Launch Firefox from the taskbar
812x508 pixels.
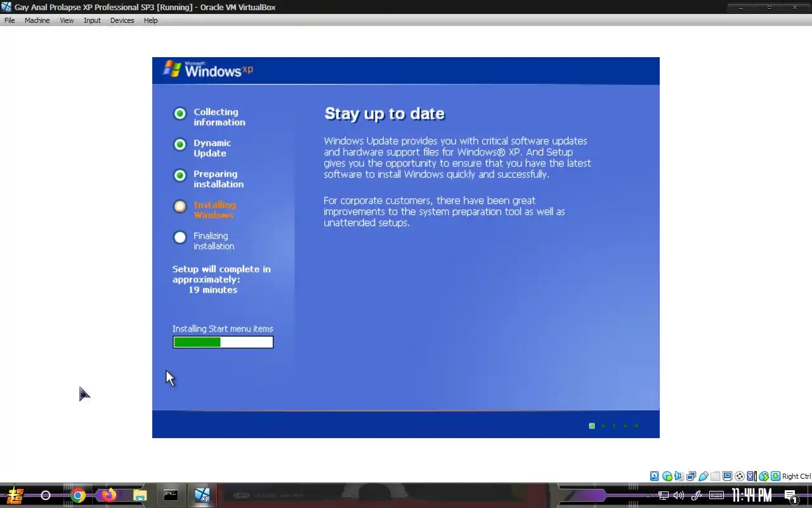109,495
